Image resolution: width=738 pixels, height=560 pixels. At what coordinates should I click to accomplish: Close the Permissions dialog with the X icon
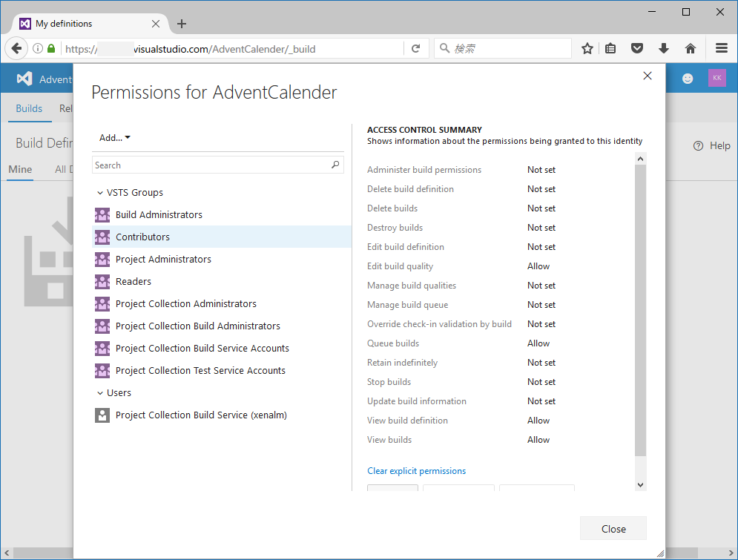(x=648, y=76)
